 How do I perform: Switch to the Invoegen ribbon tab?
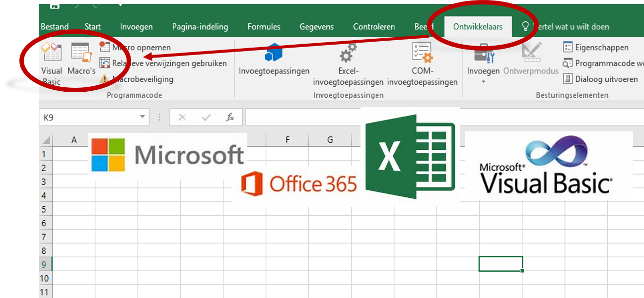point(137,27)
